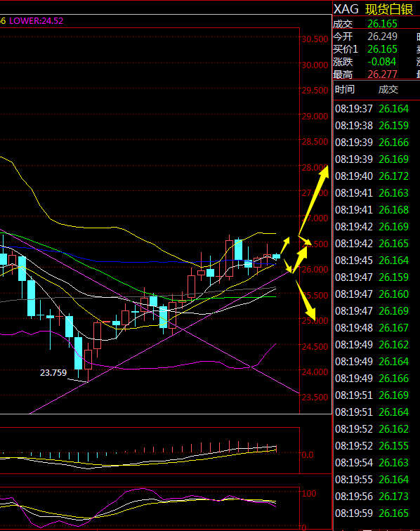Select tick row 08:19:38 at 26.159
Viewport: 420px width, 531px height.
click(372, 126)
